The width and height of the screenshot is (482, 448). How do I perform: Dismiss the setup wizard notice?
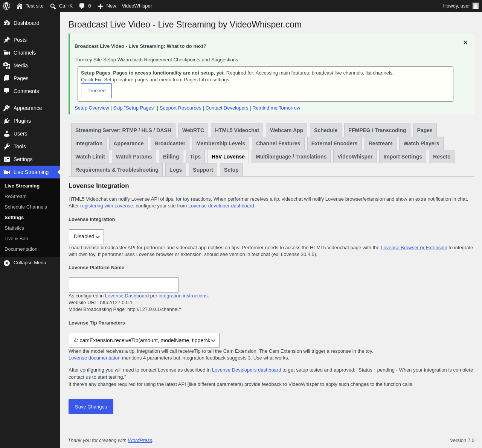[465, 43]
